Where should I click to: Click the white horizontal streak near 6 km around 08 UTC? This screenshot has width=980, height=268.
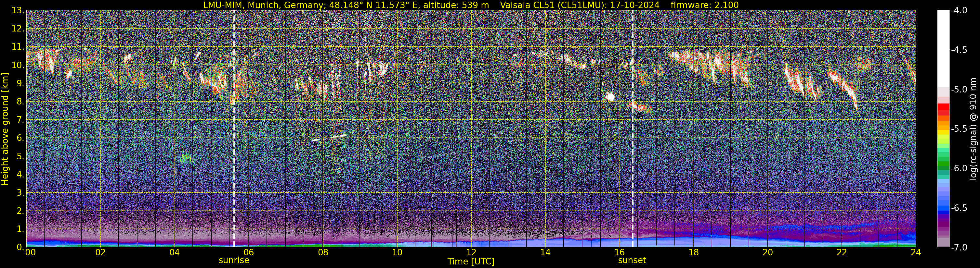(329, 138)
